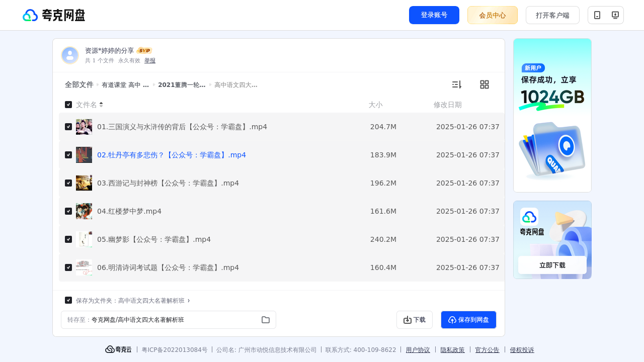Uncheck the 01.三国演义与水浒传的背后 file
Viewport: 644px width, 362px height.
tap(68, 127)
